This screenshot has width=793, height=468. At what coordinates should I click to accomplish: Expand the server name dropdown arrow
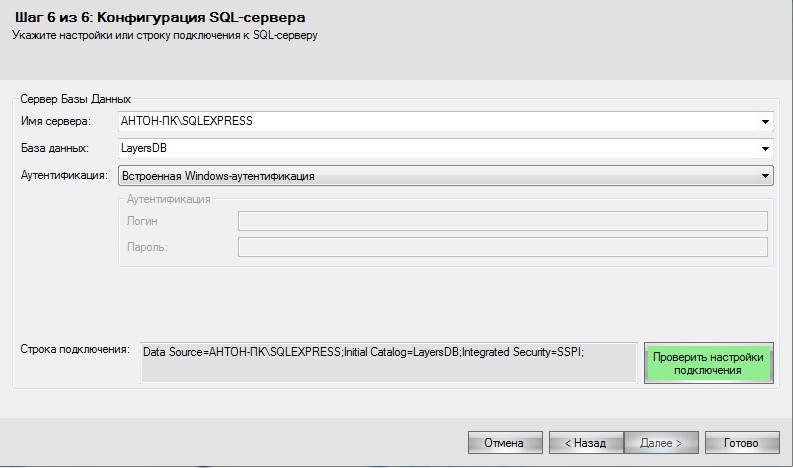(765, 122)
